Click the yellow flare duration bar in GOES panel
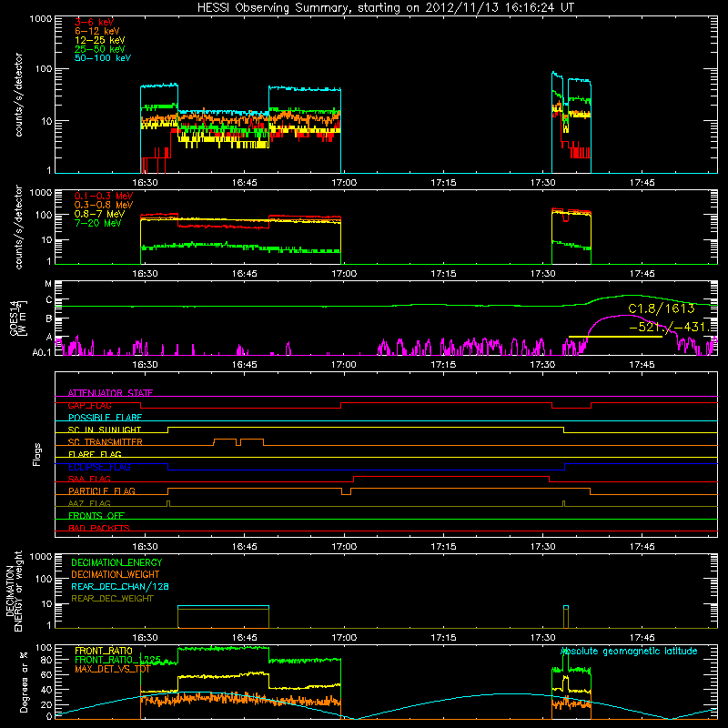The image size is (728, 728). (x=615, y=336)
